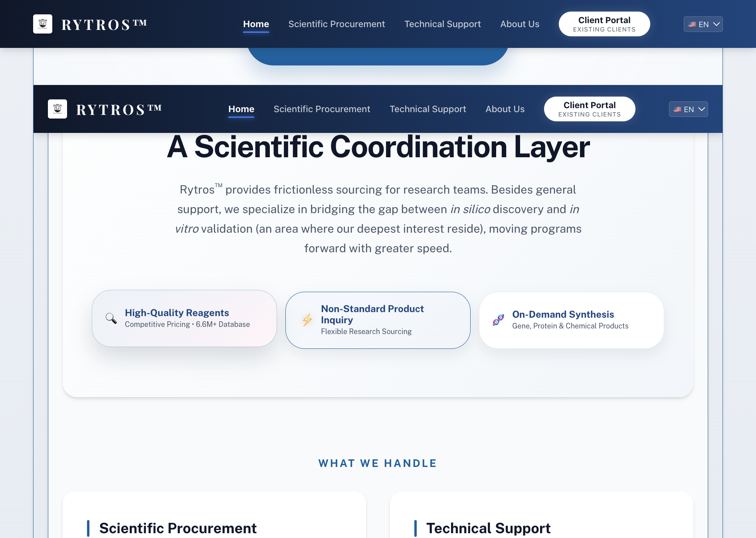Screen dimensions: 756x538
Task: Click the RYTROS brand name in second header
Action: 119,109
